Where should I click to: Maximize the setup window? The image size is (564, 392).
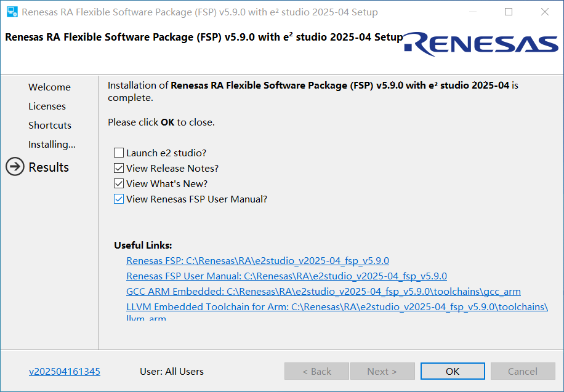pos(509,12)
